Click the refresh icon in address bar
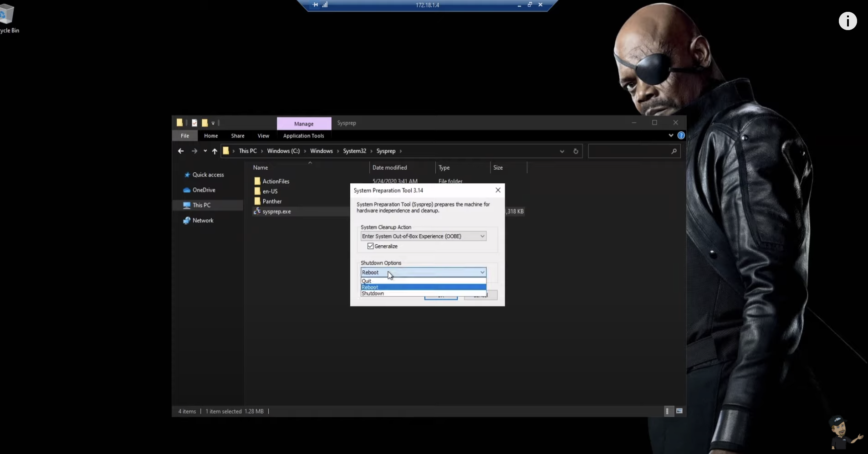 tap(576, 151)
